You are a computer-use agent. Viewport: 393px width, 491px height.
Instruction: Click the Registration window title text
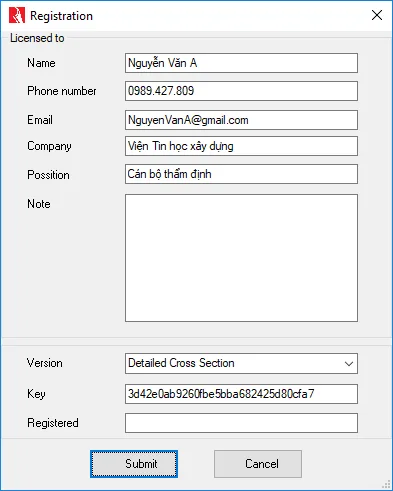pyautogui.click(x=61, y=16)
